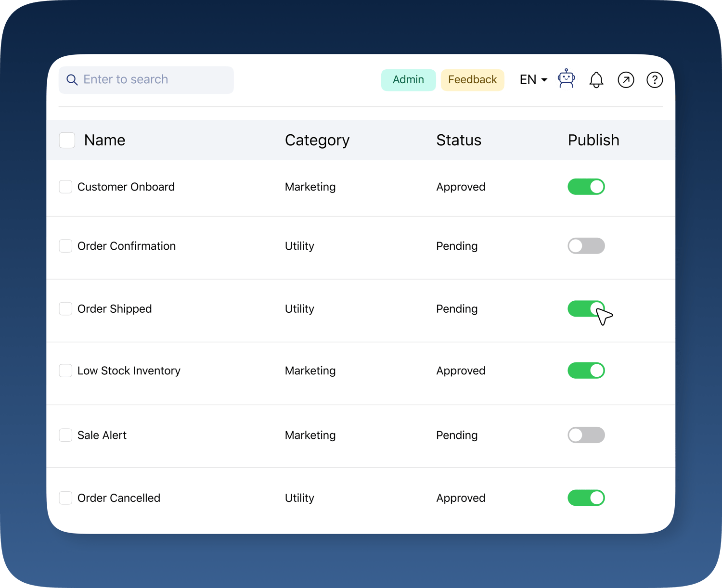Expand the EN language dropdown
The image size is (722, 588).
click(x=533, y=80)
